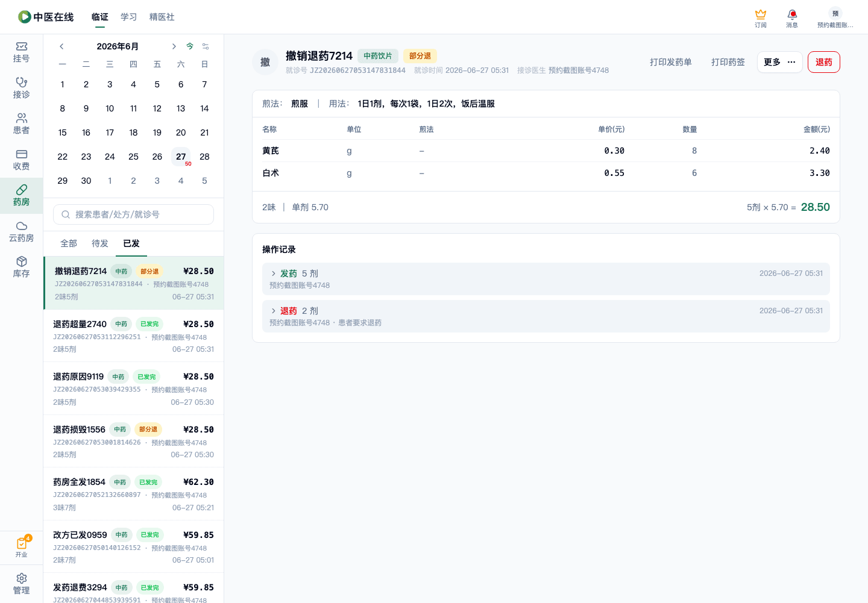Viewport: 868px width, 603px height.
Task: Open the 开业 checklist icon with badge
Action: click(22, 547)
